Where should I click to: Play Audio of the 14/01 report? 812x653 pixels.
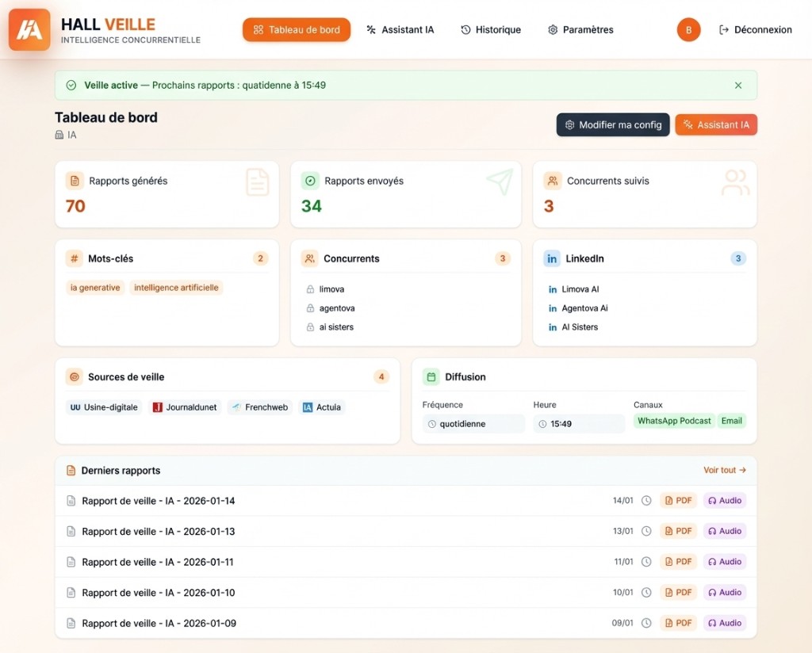point(725,500)
